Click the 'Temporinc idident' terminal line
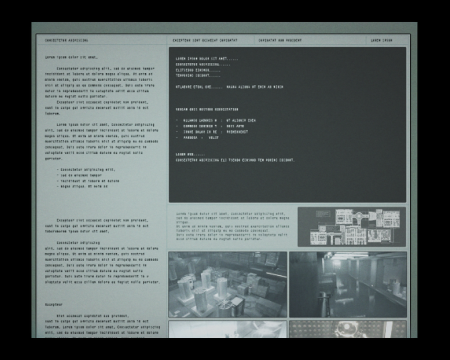The height and width of the screenshot is (360, 450). pyautogui.click(x=198, y=76)
